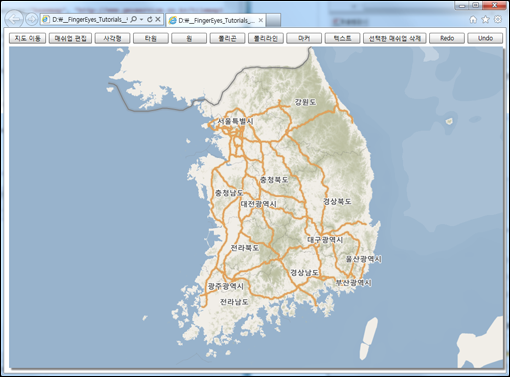Open the address bar search dropdown arrow
Viewport: 510px width, 377px height.
coord(142,20)
